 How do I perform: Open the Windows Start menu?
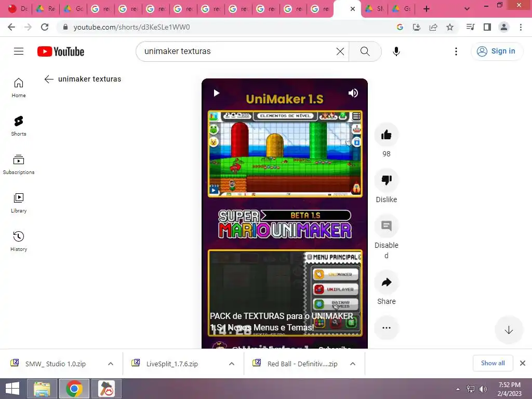coord(12,389)
